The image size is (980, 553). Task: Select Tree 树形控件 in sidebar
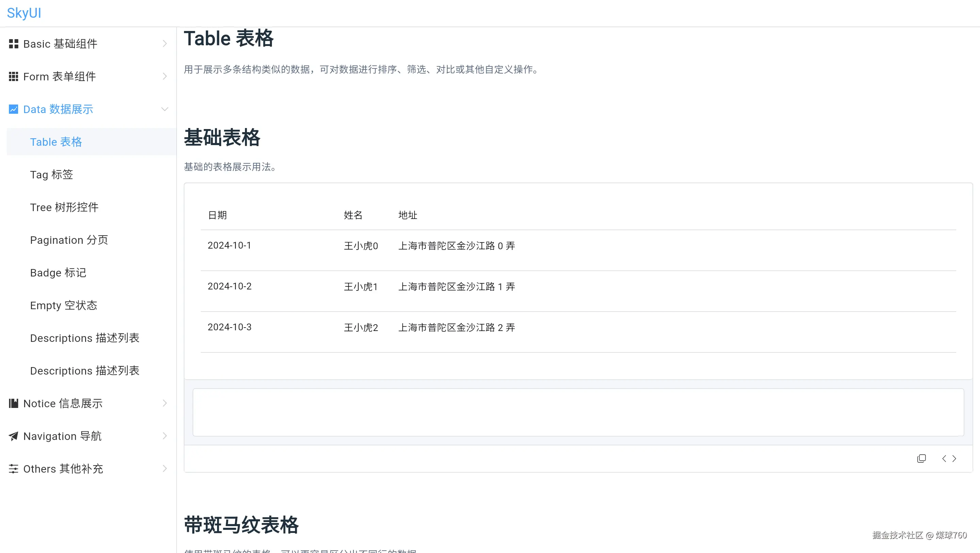click(x=64, y=207)
